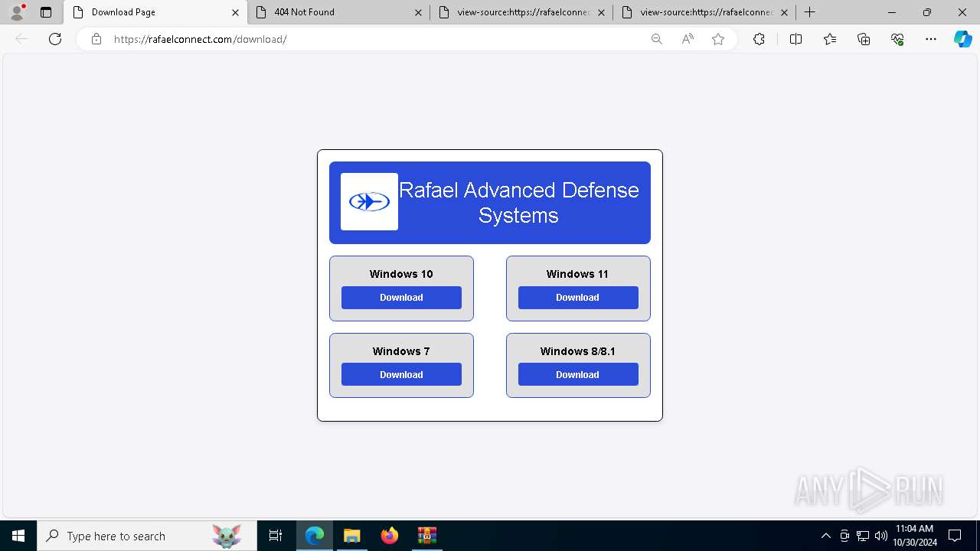Open the clock and date flyout
This screenshot has width=980, height=551.
pos(914,536)
